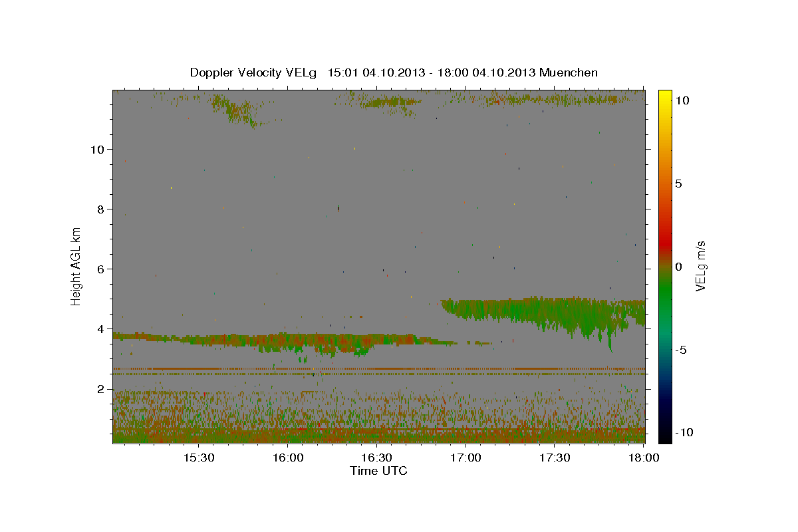
Task: Select the 'Muenchen' location text in title
Action: pyautogui.click(x=569, y=72)
